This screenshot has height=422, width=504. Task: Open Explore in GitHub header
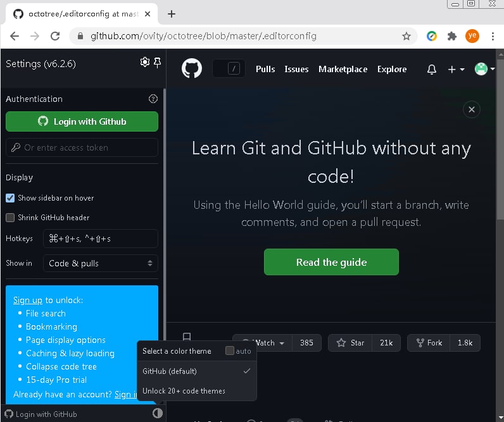coord(392,69)
